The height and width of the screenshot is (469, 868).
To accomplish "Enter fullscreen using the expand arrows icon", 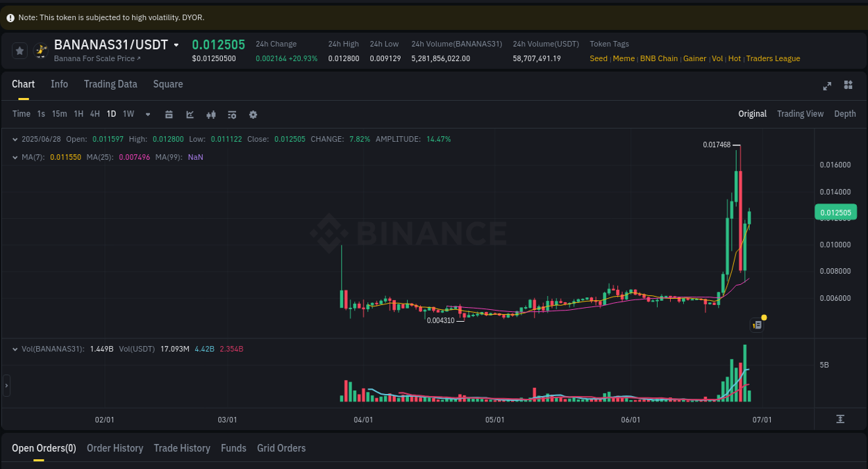I will click(x=827, y=85).
